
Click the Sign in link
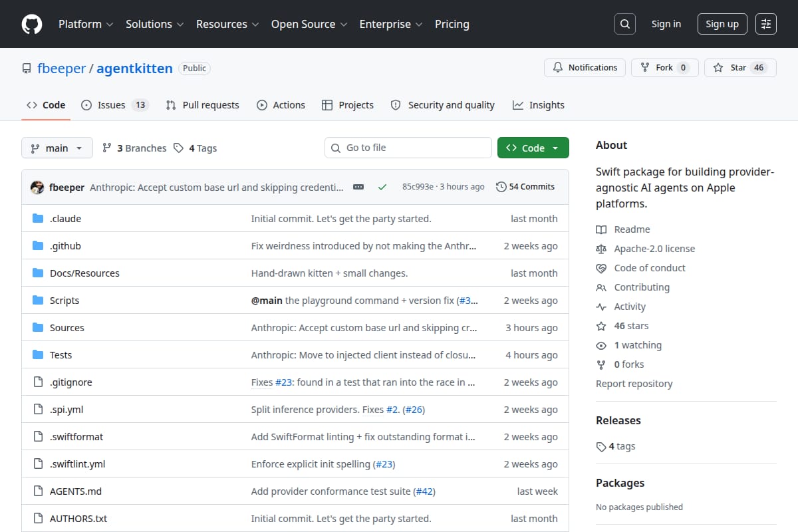[666, 24]
